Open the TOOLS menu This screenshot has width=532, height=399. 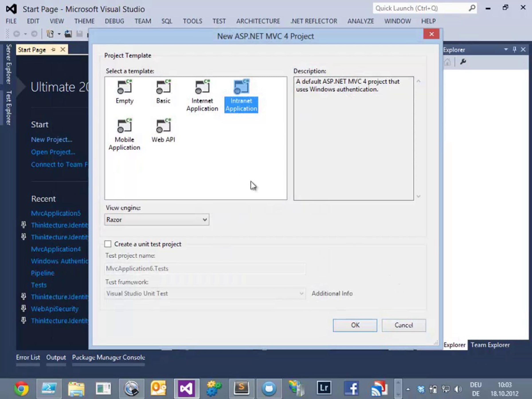[192, 21]
